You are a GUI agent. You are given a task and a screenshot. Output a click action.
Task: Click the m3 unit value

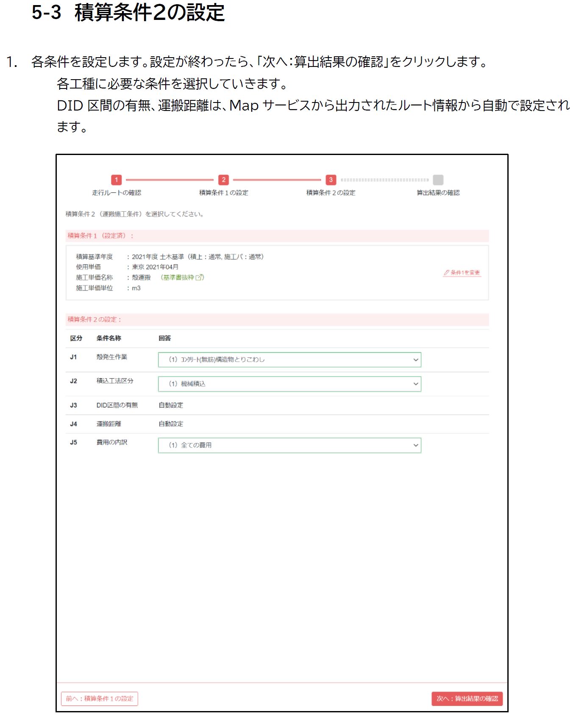point(136,288)
